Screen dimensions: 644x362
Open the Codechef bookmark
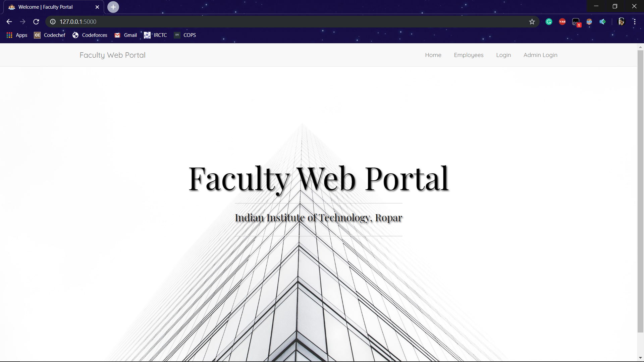point(50,35)
